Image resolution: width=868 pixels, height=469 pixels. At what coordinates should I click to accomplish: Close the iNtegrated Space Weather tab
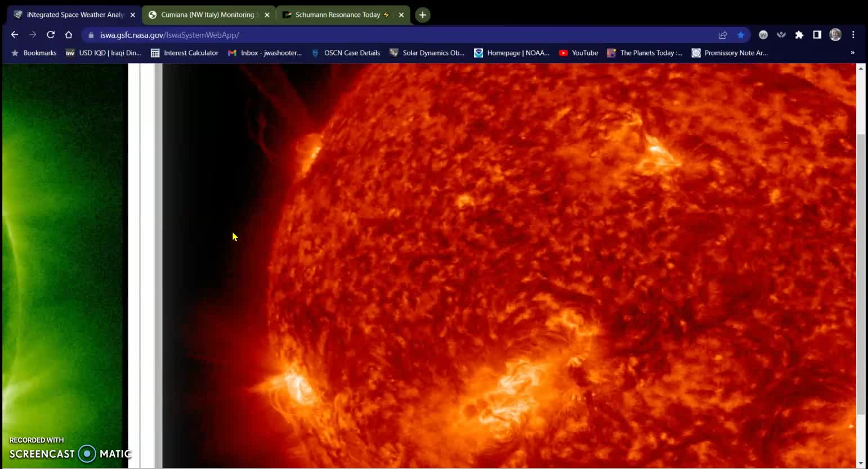pyautogui.click(x=133, y=15)
